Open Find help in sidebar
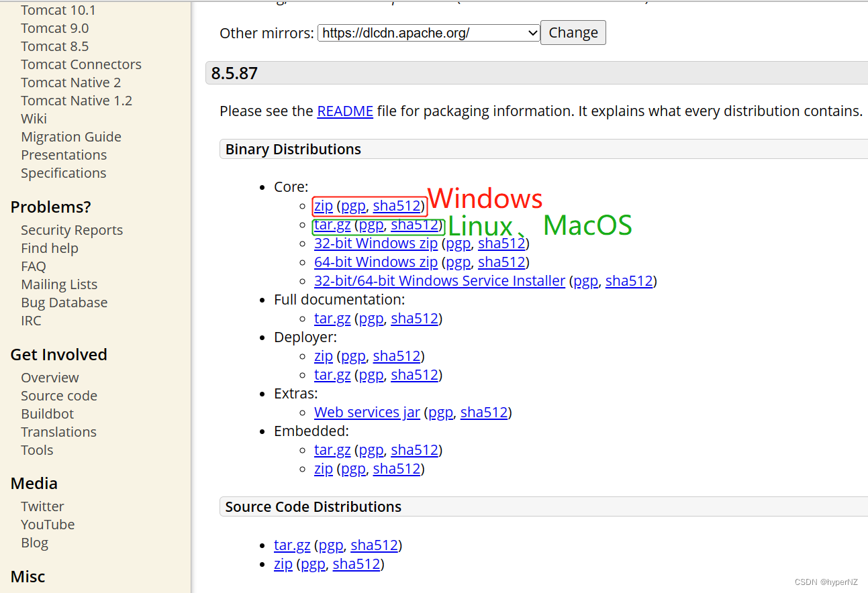Screen dimensions: 868x593 pyautogui.click(x=50, y=248)
